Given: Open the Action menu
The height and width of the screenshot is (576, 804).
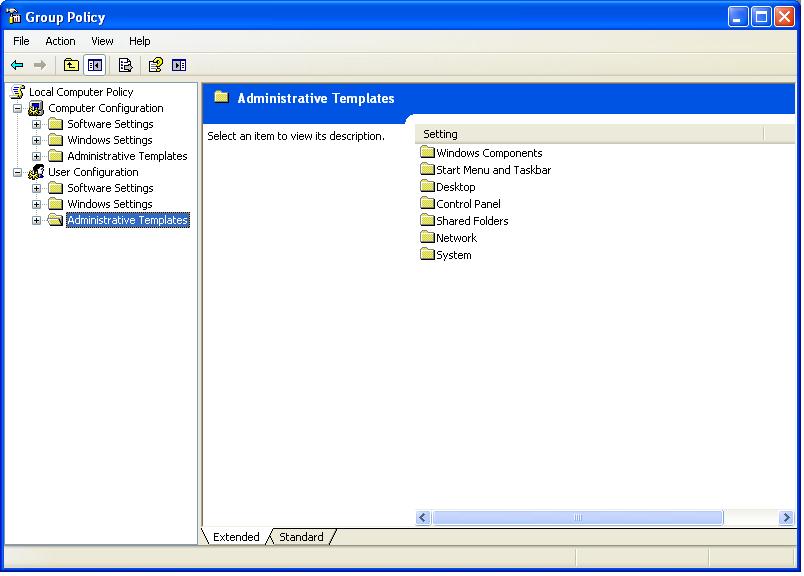Looking at the screenshot, I should 60,41.
